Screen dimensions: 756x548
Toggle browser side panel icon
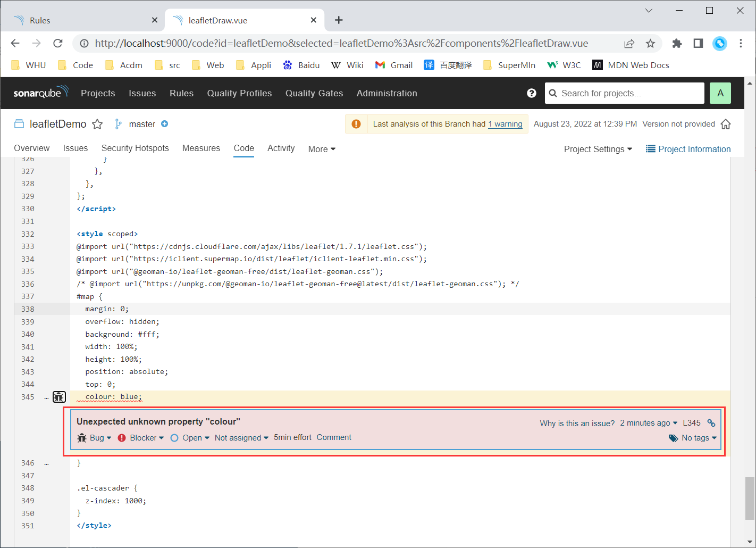698,44
